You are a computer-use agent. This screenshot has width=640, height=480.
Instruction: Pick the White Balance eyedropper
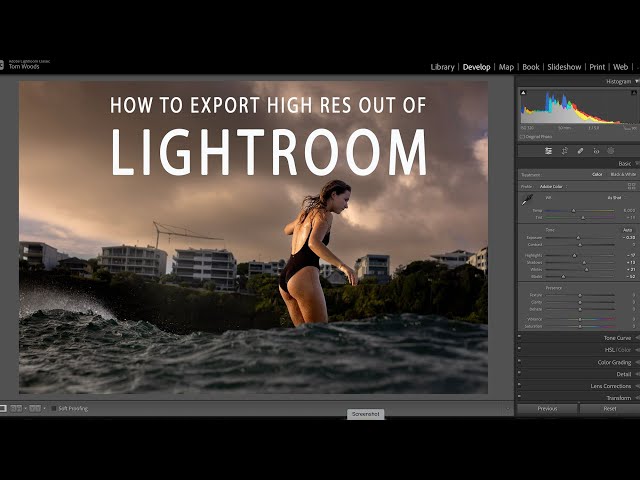pos(527,200)
